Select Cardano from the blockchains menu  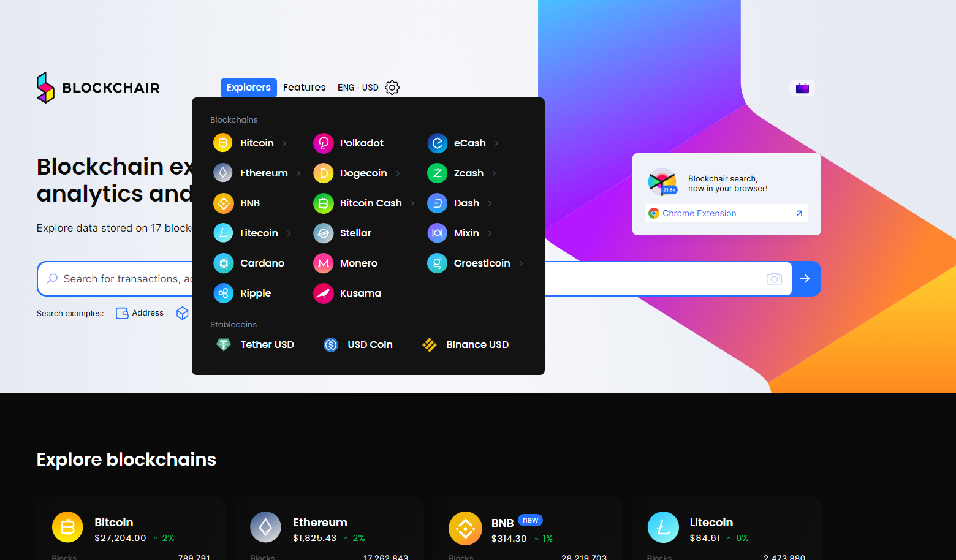pyautogui.click(x=262, y=263)
